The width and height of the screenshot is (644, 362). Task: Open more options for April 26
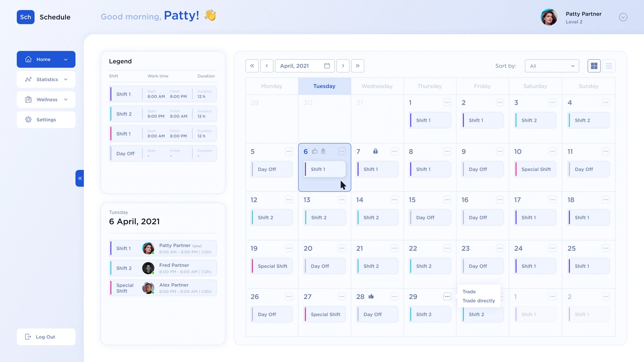tap(289, 297)
